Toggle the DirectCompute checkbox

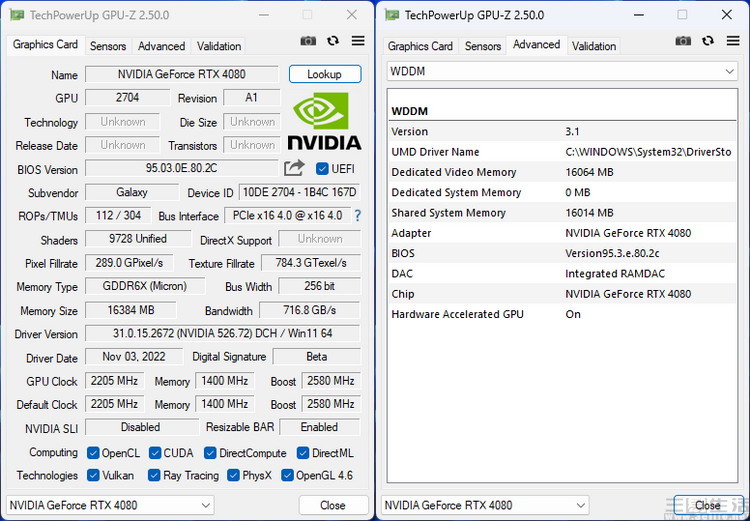[210, 453]
